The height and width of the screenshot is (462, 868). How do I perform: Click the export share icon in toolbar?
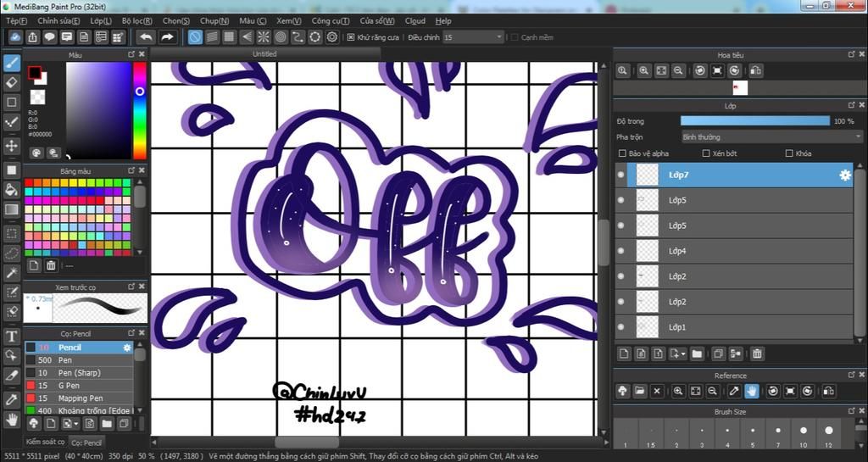click(x=33, y=37)
